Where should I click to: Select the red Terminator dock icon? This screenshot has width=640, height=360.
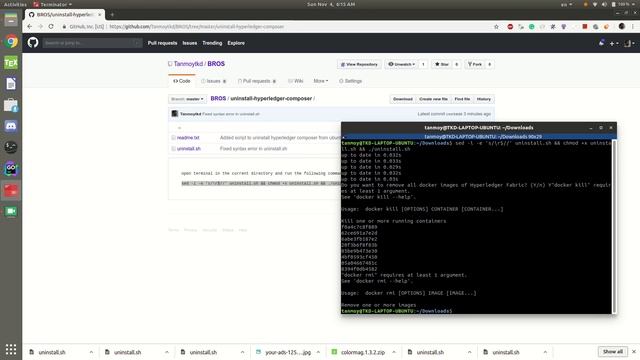[x=11, y=190]
